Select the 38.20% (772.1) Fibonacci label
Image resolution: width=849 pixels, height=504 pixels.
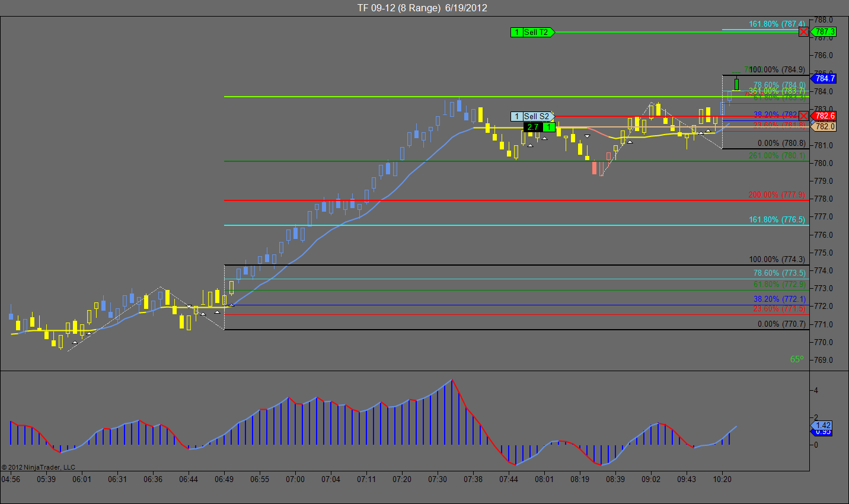779,299
